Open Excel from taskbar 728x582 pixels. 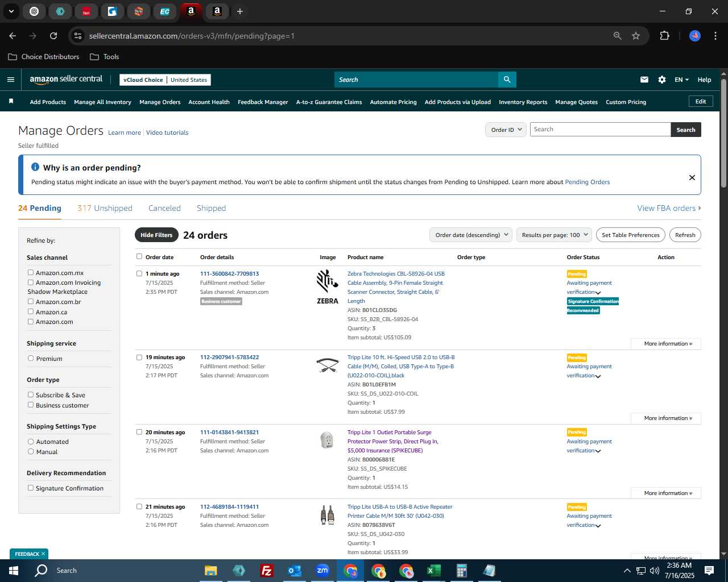[x=433, y=571]
